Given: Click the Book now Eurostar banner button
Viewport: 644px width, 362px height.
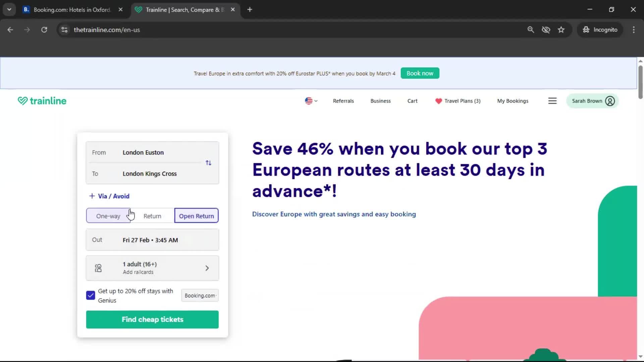Looking at the screenshot, I should point(420,73).
